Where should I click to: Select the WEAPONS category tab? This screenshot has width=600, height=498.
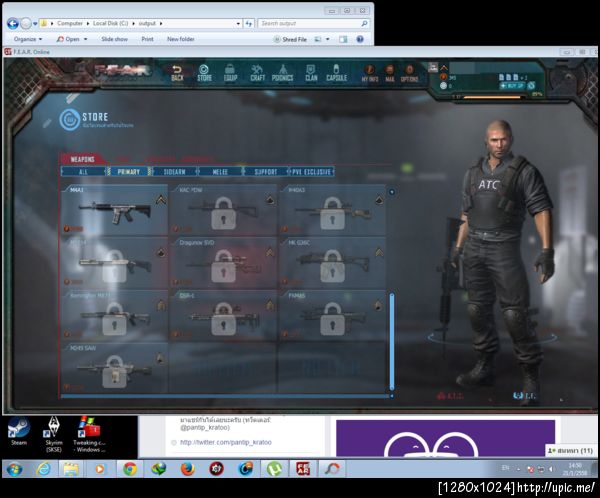[x=82, y=159]
